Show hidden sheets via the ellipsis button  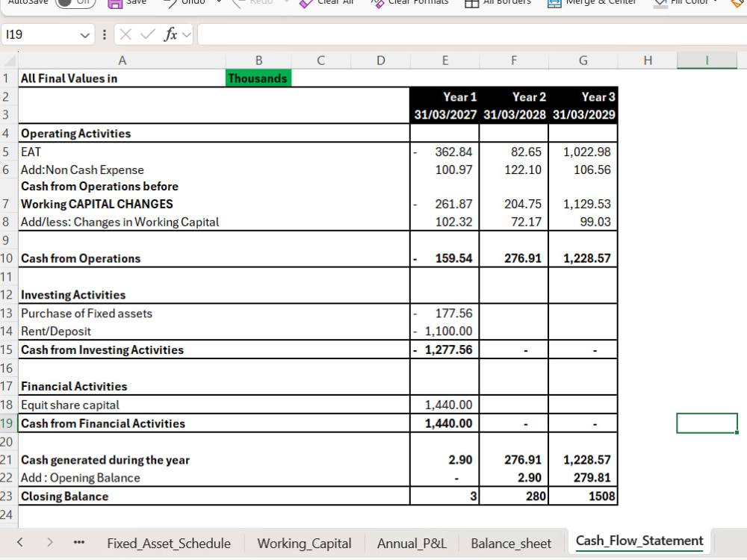pos(79,542)
